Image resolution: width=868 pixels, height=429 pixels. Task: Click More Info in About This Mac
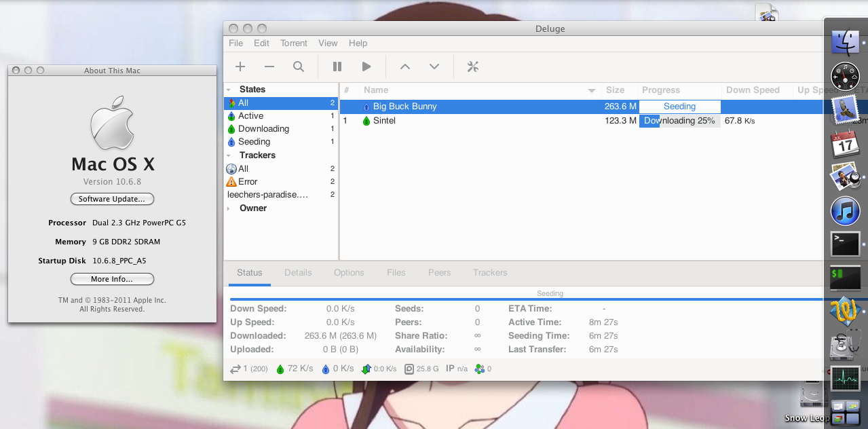pyautogui.click(x=112, y=279)
